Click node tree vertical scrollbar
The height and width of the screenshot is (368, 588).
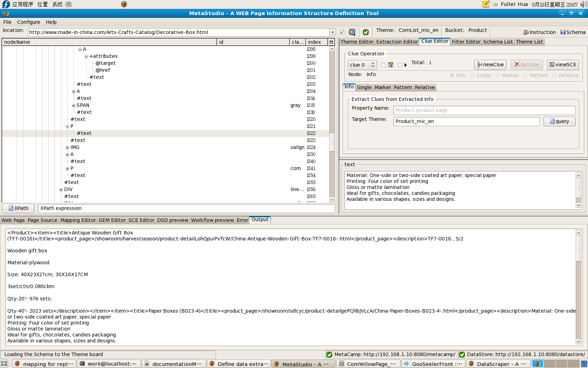pyautogui.click(x=332, y=124)
